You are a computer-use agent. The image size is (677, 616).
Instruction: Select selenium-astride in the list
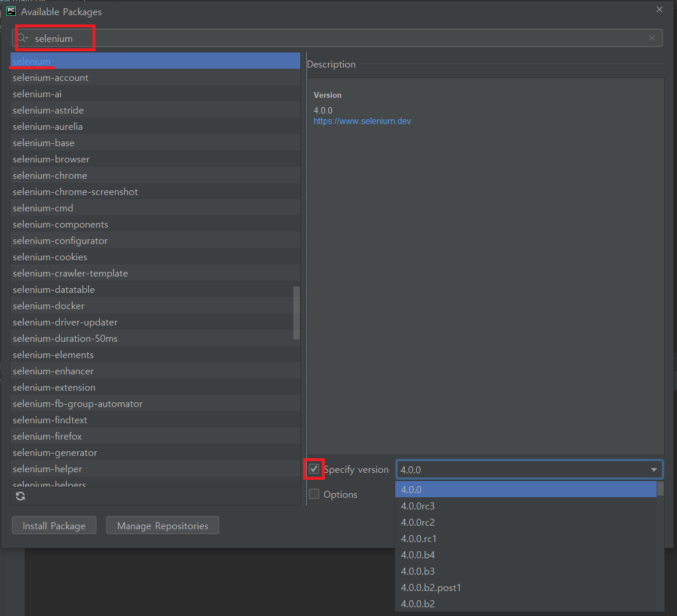coord(155,110)
